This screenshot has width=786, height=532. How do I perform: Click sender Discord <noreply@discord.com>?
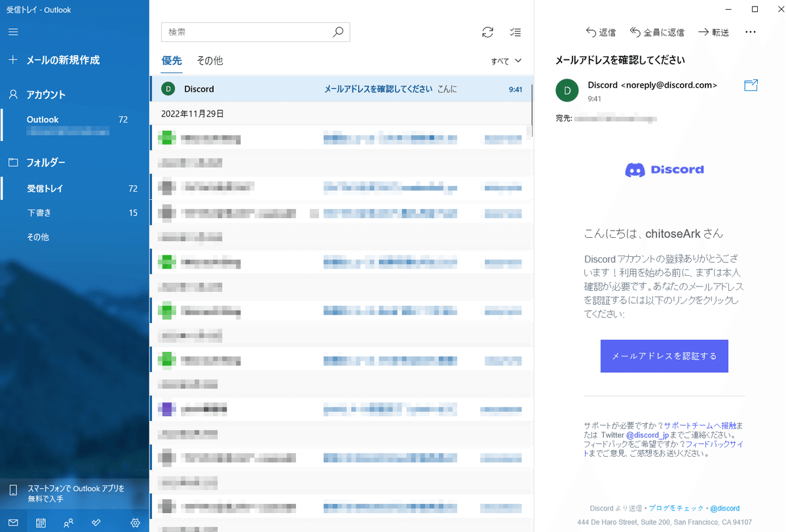[x=652, y=85]
